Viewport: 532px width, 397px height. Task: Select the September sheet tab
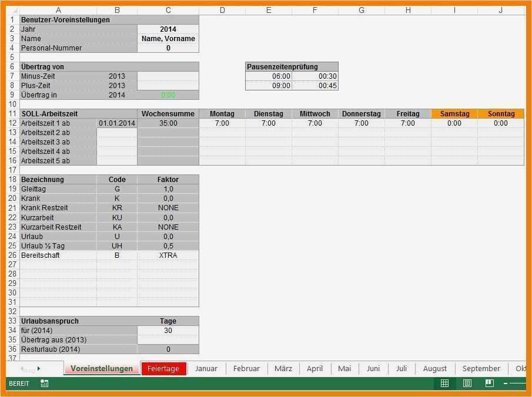481,369
